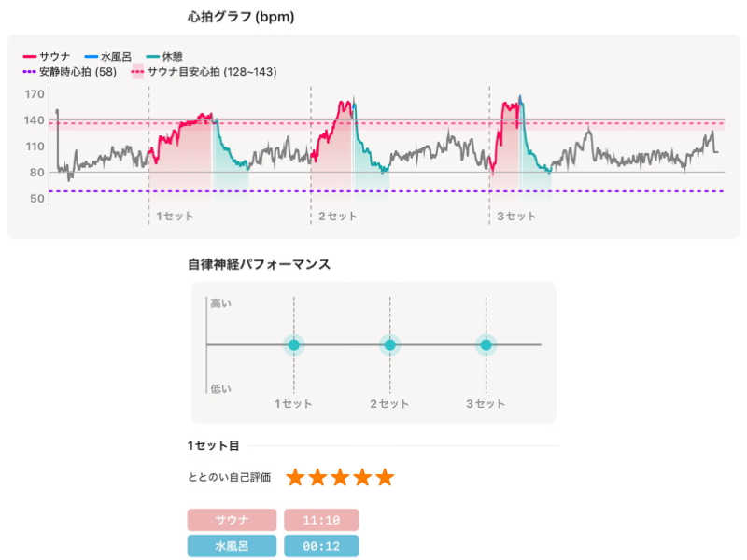Jump to 3セット marker on heart graph
The width and height of the screenshot is (747, 560).
tap(516, 217)
